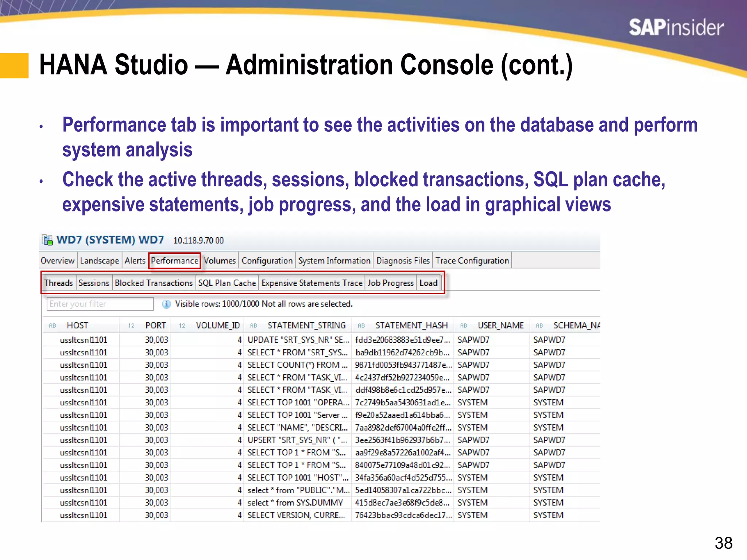Click hash cell ddf498b8e6c1cd25d957e...

point(403,390)
